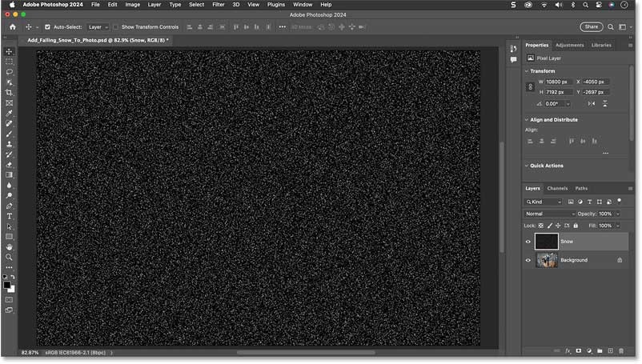Uncheck the Auto-Select checkbox
The height and width of the screenshot is (364, 642).
coord(47,26)
